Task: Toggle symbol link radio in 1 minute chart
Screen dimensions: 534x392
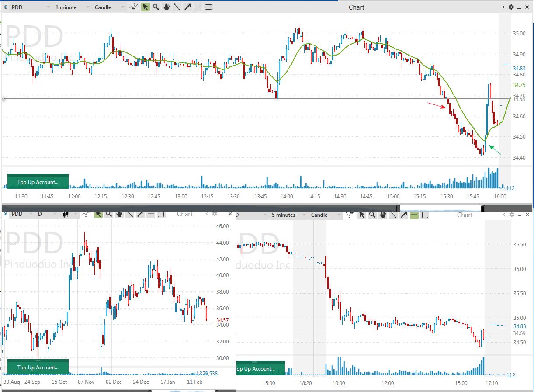Action: pos(6,7)
